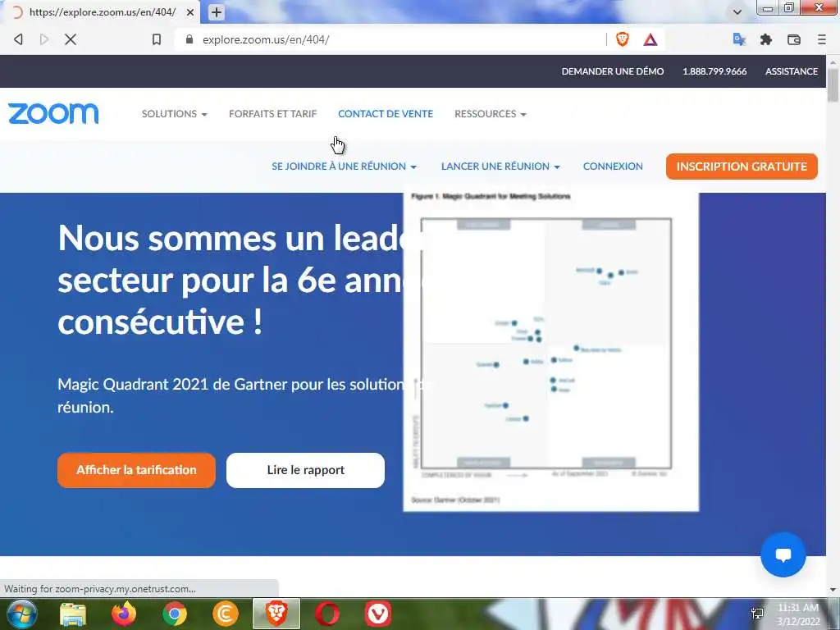Click the page vertical scrollbar thumb
Viewport: 840px width, 630px height.
click(833, 84)
